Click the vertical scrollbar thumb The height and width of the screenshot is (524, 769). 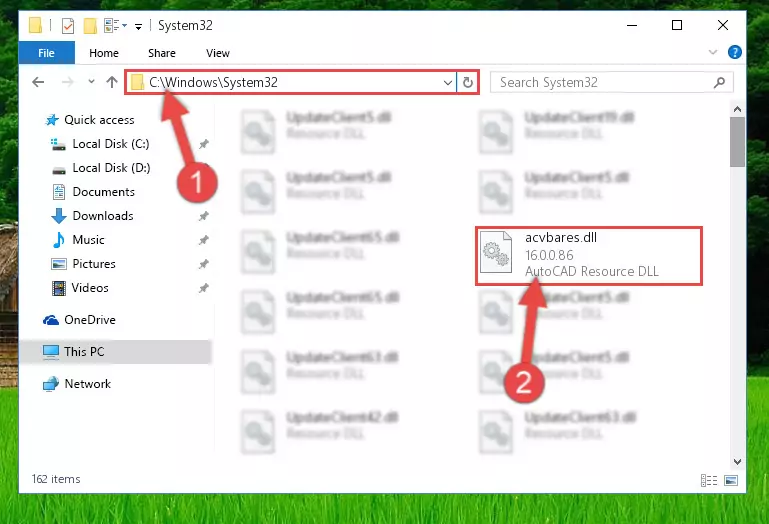point(737,142)
